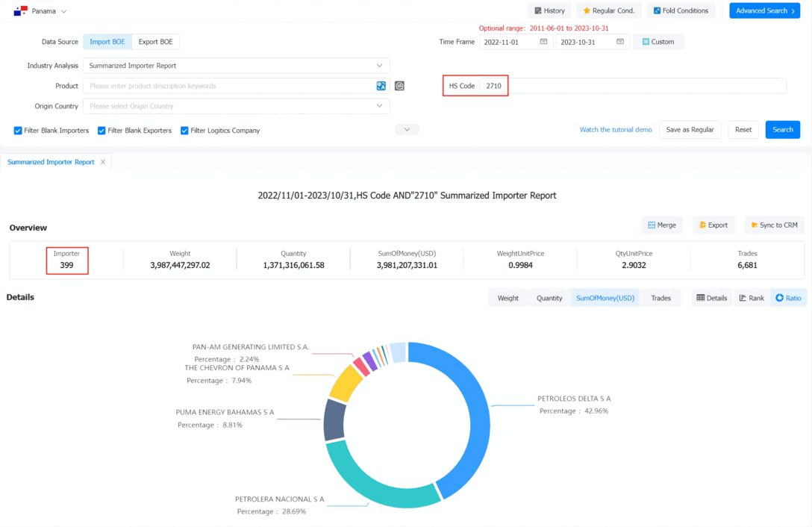Image resolution: width=812 pixels, height=527 pixels.
Task: Open the History panel
Action: click(x=549, y=11)
